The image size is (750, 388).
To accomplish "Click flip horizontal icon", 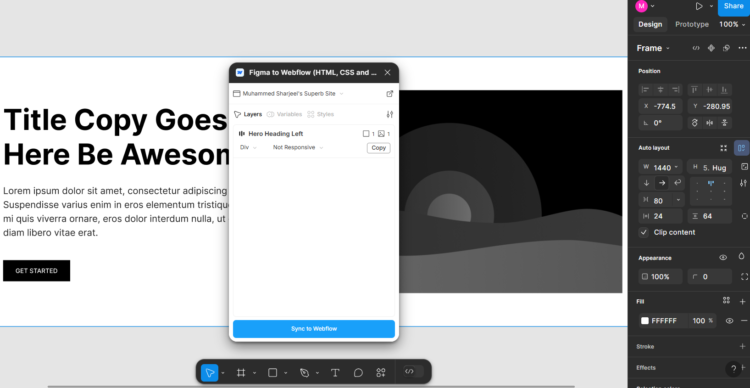I will pos(709,123).
